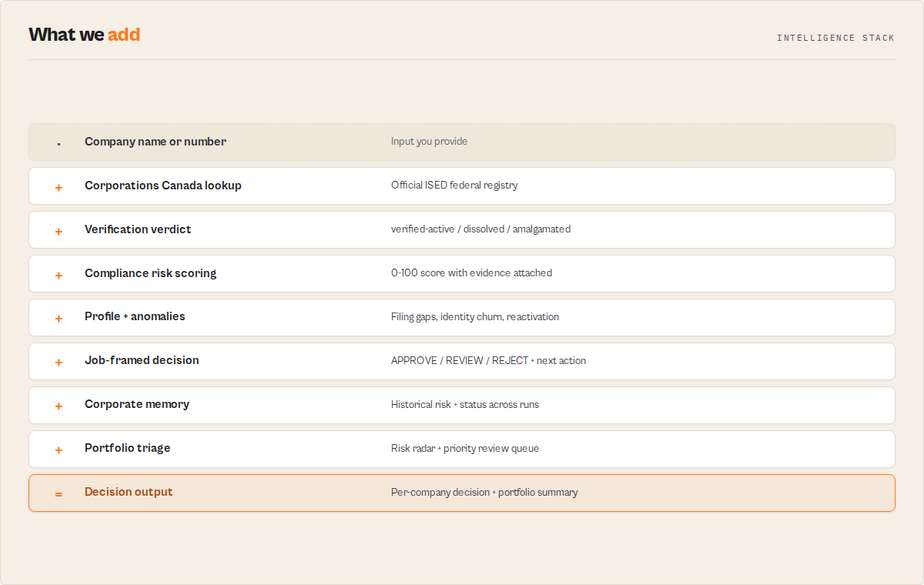Click 'Per-company decision + portfolio summary' text
This screenshot has height=585, width=924.
[x=484, y=493]
